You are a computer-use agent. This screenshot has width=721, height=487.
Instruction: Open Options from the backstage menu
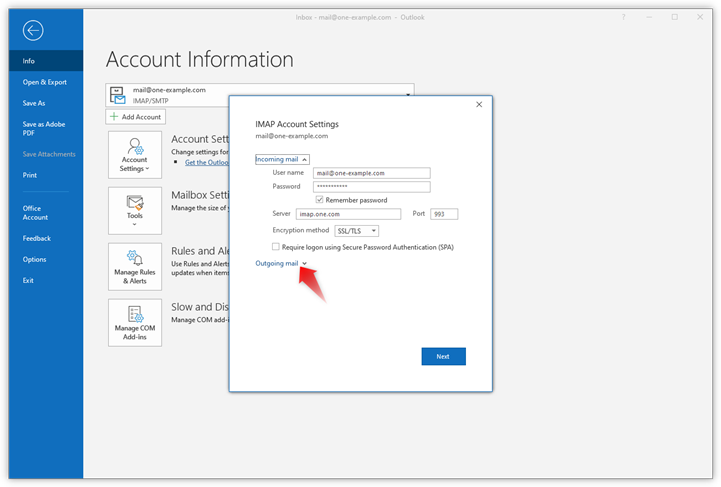34,259
